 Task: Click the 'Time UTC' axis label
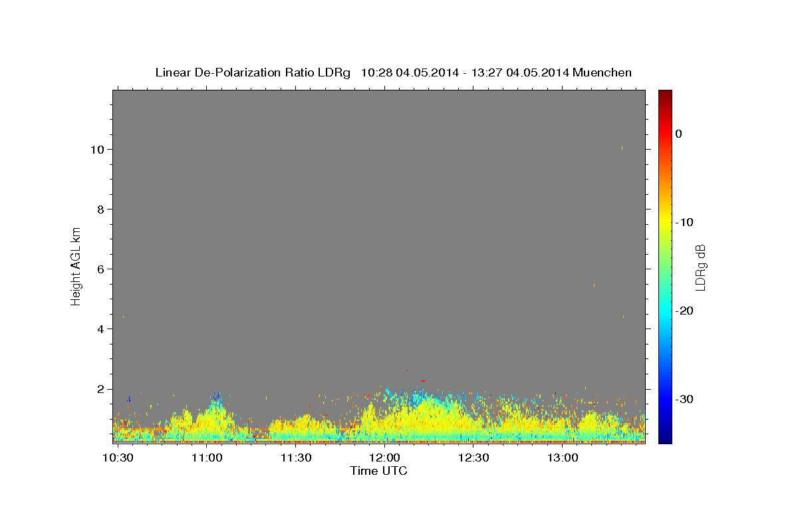click(x=378, y=471)
